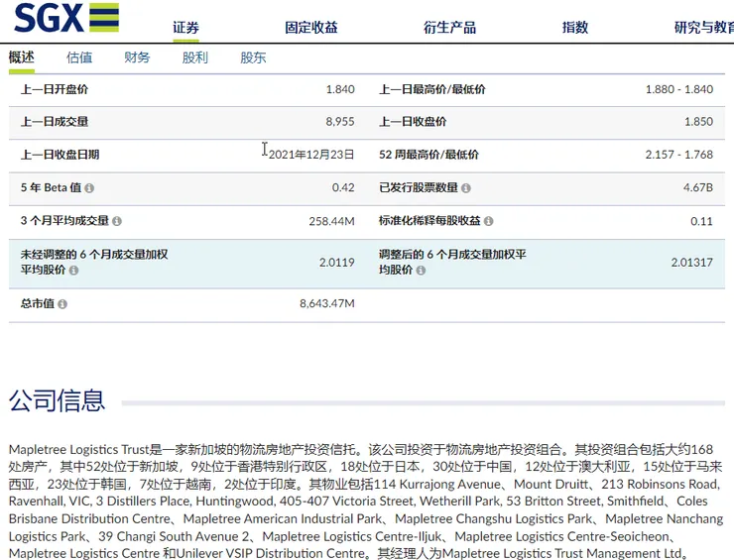Click the 公司信息 heading
The image size is (734, 560).
coord(57,401)
